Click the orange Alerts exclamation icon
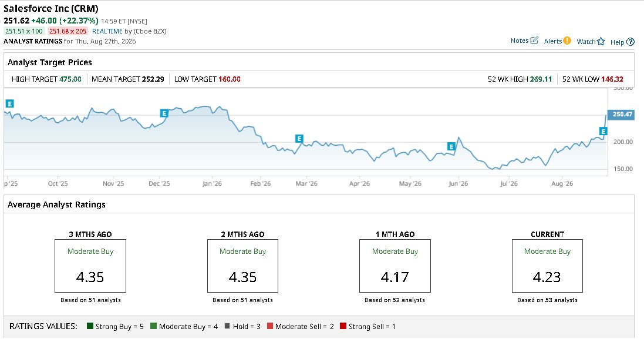The height and width of the screenshot is (342, 644). point(567,41)
